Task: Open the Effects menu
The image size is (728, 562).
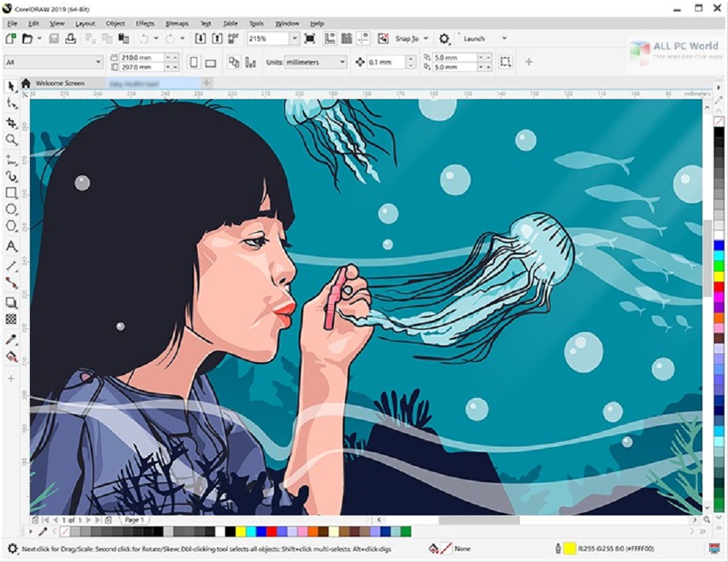Action: click(x=145, y=23)
